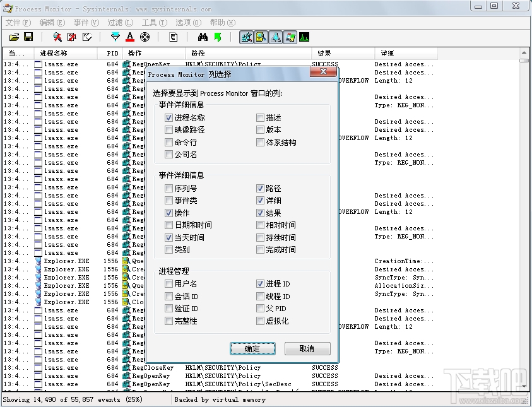
Task: Dismiss the dialog with 取消
Action: coord(307,348)
